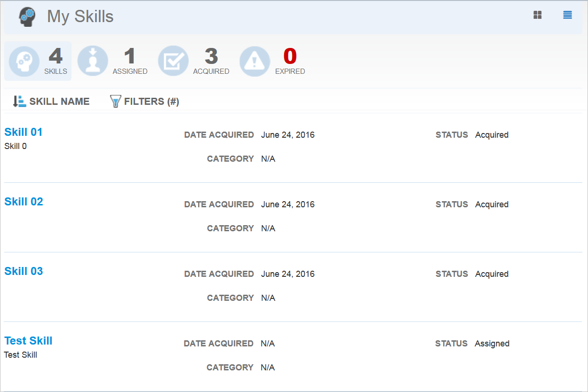Sort by Skill Name
The image size is (588, 392).
tap(59, 102)
